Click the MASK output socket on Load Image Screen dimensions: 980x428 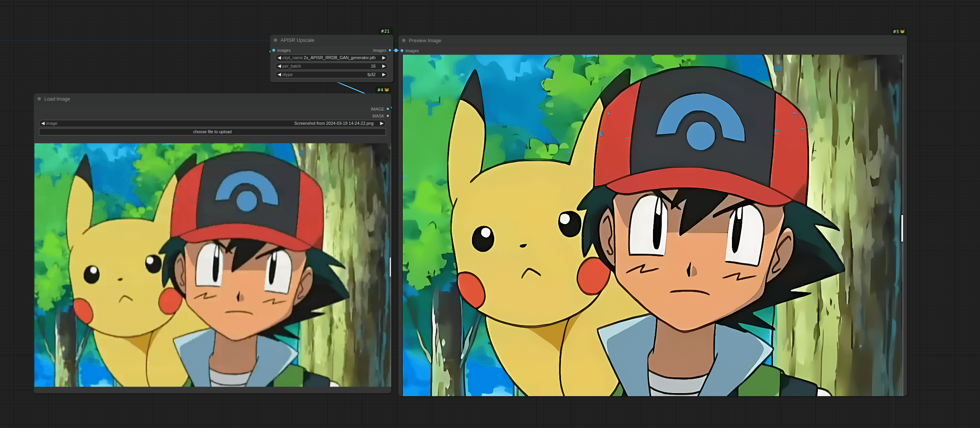point(388,116)
